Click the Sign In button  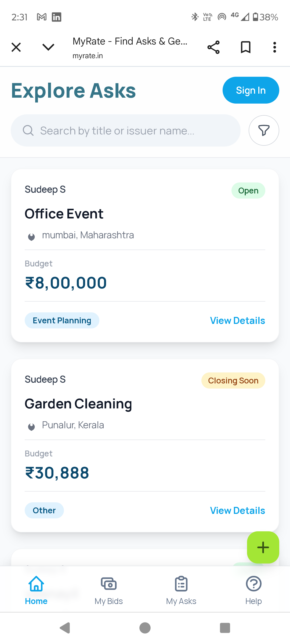point(251,90)
